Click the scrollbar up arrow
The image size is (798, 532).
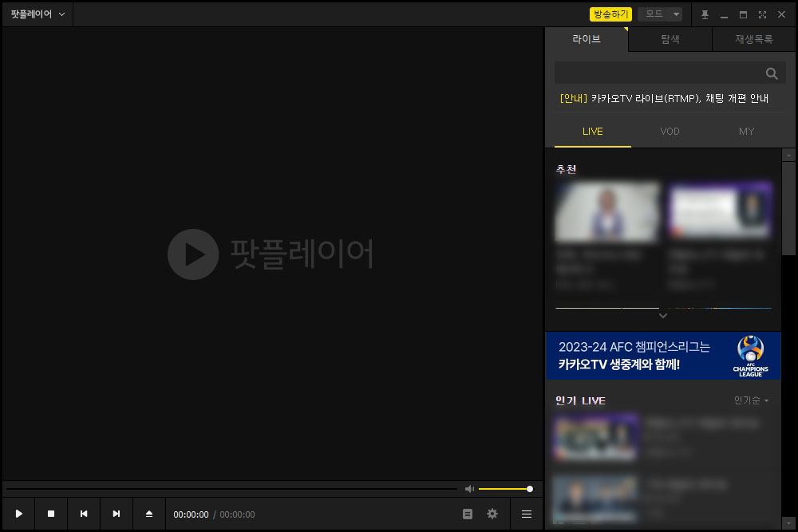(x=789, y=155)
